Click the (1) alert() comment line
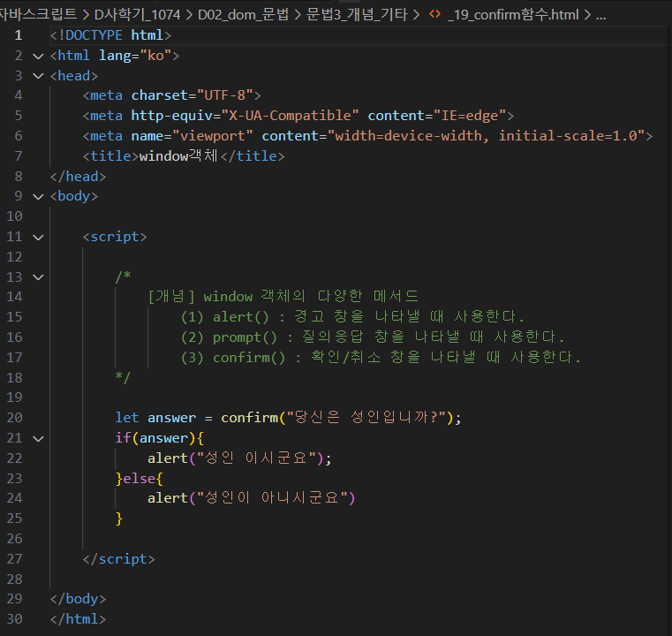Viewport: 672px width, 636px height. click(352, 317)
